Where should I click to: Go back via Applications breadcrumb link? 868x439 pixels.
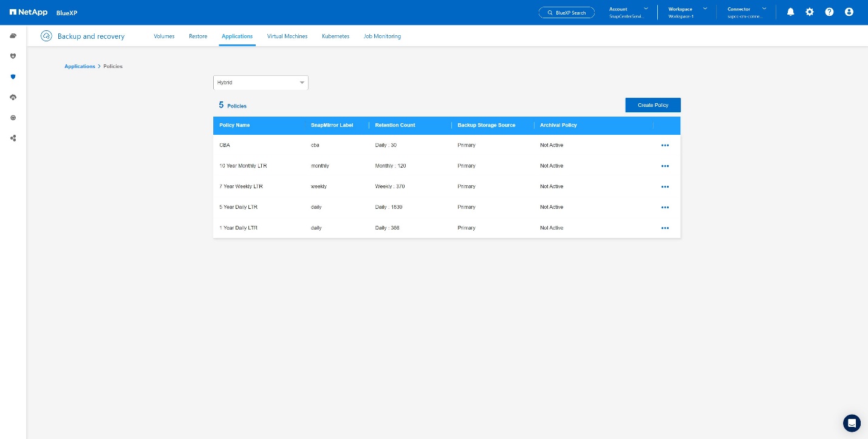tap(80, 66)
